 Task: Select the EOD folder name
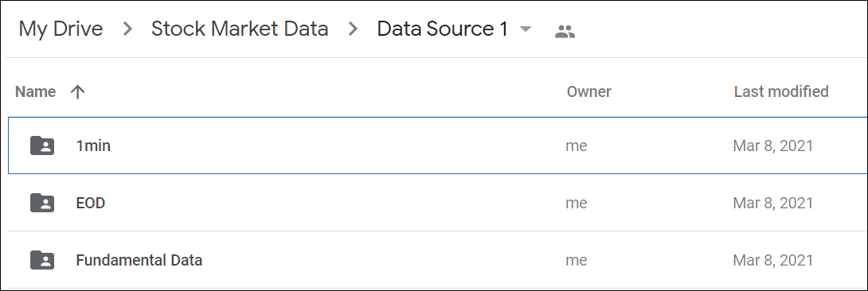pyautogui.click(x=91, y=203)
